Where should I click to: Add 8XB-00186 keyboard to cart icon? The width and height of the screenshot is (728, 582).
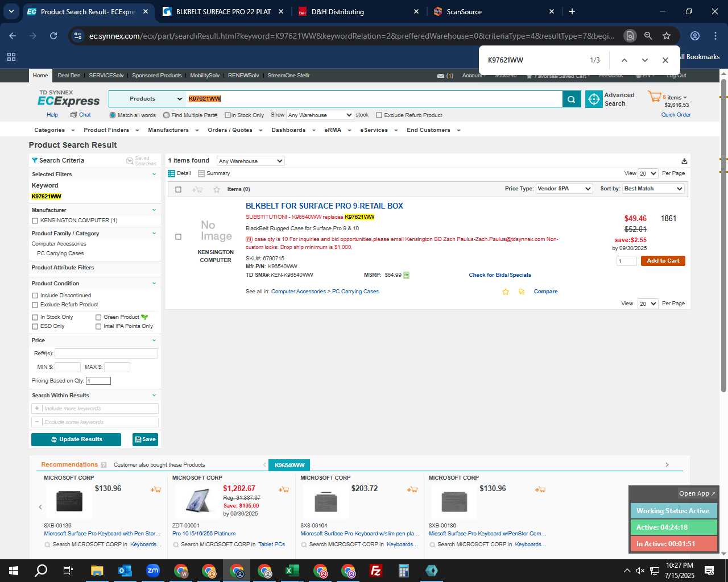tap(540, 489)
